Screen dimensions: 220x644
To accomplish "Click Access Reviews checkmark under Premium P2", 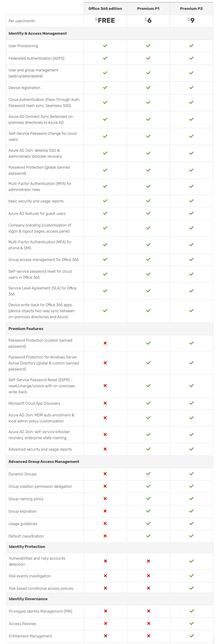I will point(192,623).
